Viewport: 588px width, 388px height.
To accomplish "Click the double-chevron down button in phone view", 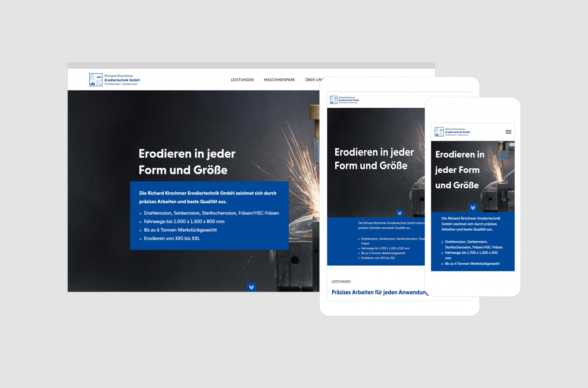I will 473,208.
